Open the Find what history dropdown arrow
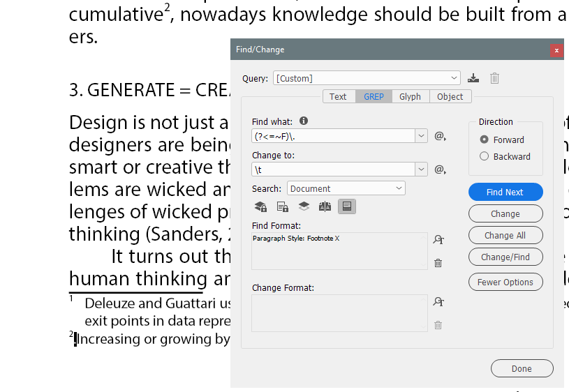The image size is (569, 392). (422, 136)
